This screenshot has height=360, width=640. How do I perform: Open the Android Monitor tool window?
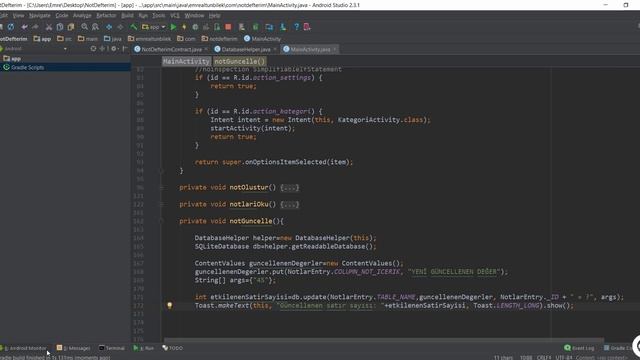(x=24, y=348)
